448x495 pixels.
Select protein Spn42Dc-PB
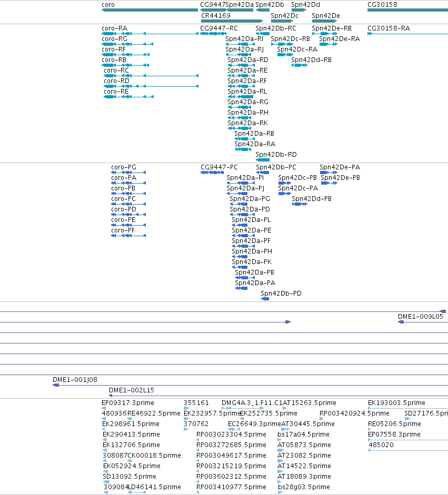click(x=285, y=183)
